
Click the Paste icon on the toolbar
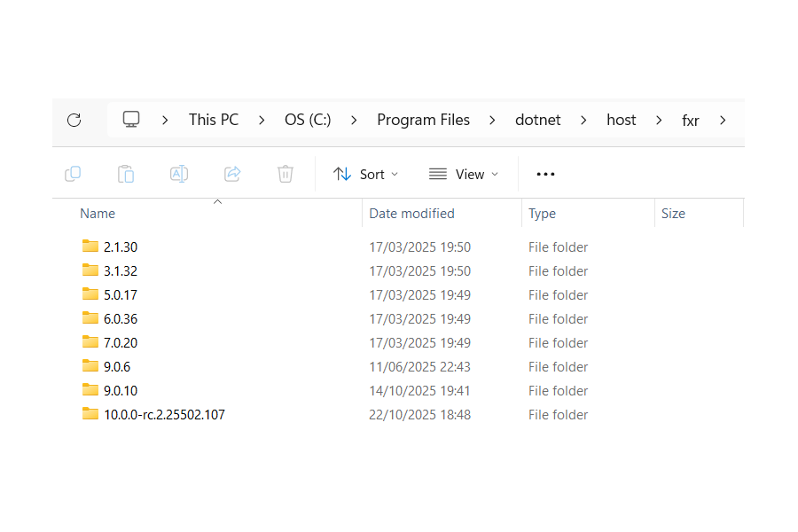pos(126,174)
